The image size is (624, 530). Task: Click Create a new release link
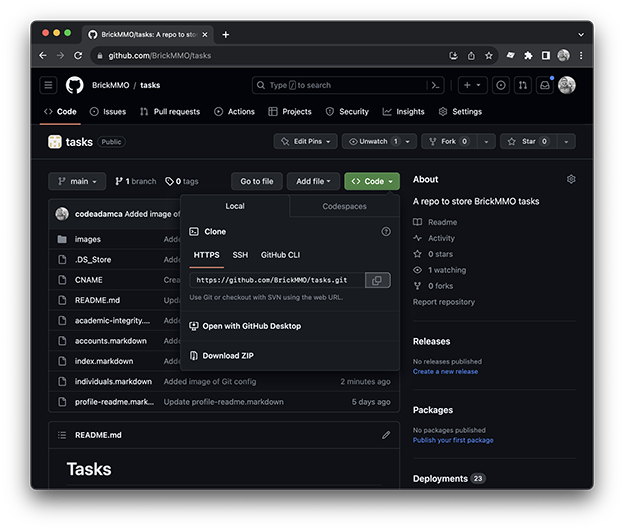[x=445, y=372]
